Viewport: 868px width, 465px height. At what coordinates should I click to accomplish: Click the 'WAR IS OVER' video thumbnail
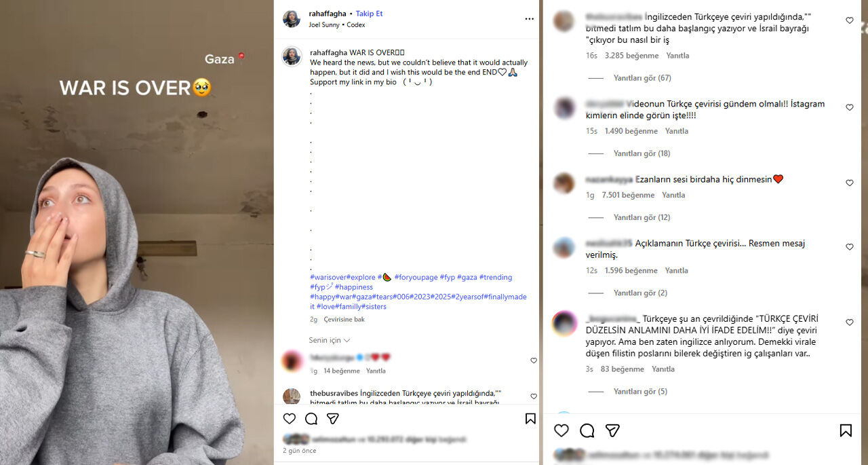point(136,232)
